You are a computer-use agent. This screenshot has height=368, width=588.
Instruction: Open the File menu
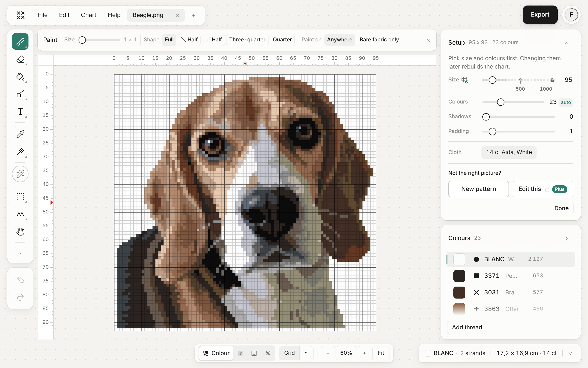click(x=43, y=15)
